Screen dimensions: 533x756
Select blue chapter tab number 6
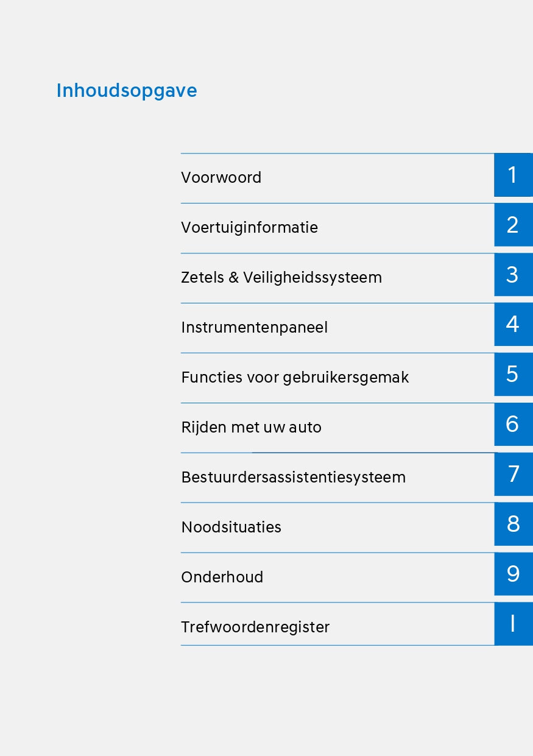(513, 425)
